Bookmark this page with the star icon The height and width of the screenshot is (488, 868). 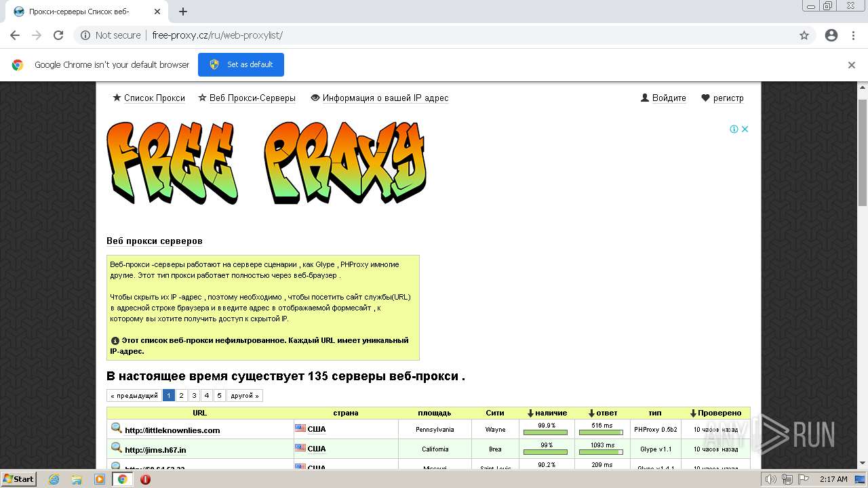coord(804,35)
